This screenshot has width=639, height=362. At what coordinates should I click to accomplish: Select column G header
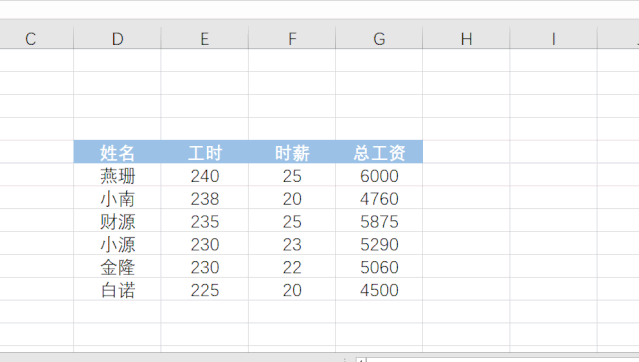379,39
